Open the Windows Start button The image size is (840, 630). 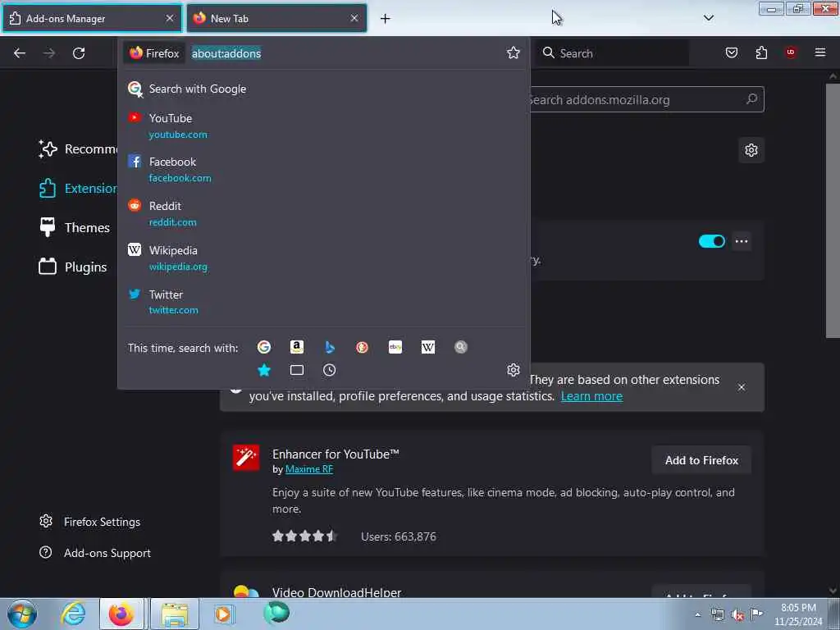22,614
